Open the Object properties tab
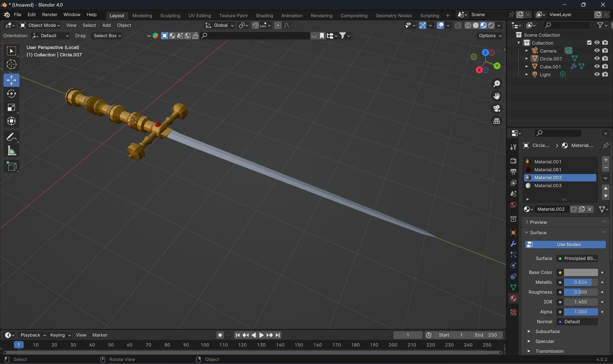The image size is (613, 364). [513, 233]
